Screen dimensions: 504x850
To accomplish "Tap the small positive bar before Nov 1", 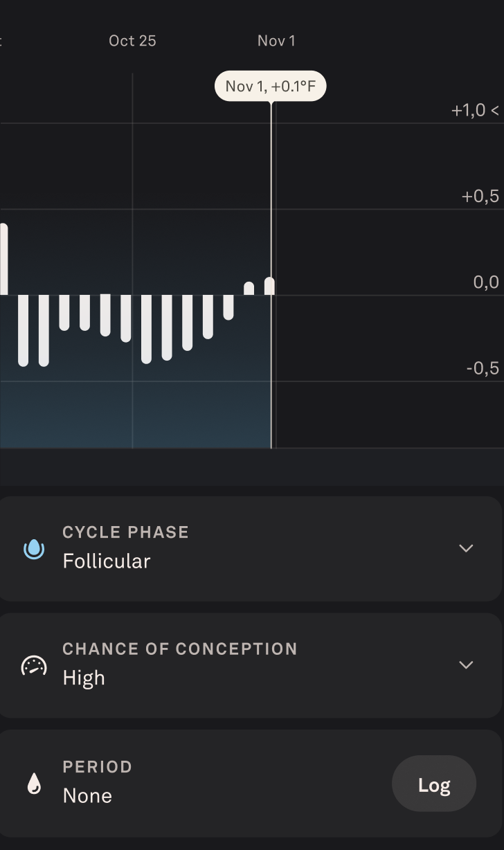I will pos(249,289).
